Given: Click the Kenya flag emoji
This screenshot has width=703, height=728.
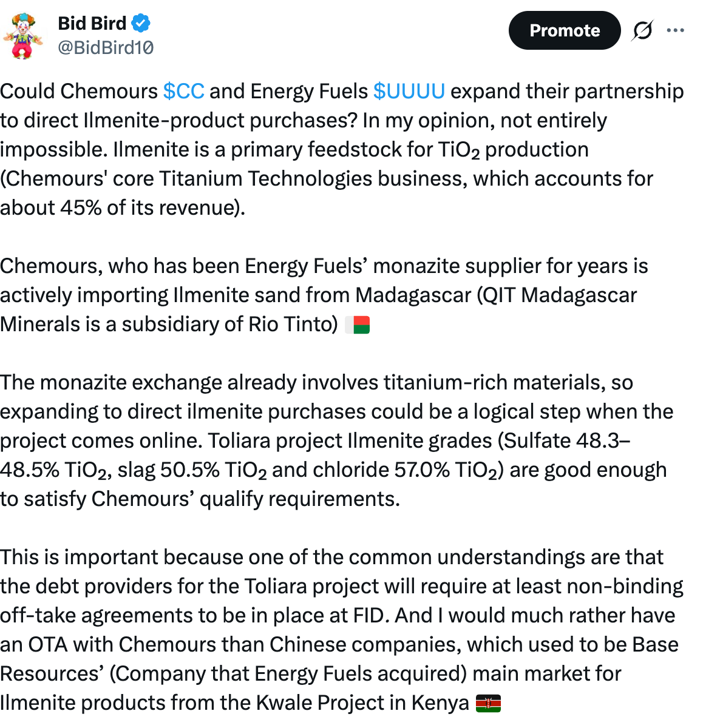Looking at the screenshot, I should [488, 704].
